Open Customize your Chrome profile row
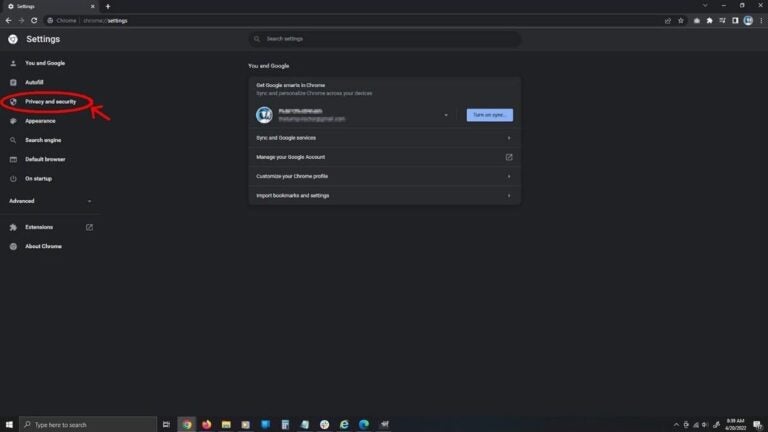This screenshot has width=768, height=432. [x=384, y=176]
